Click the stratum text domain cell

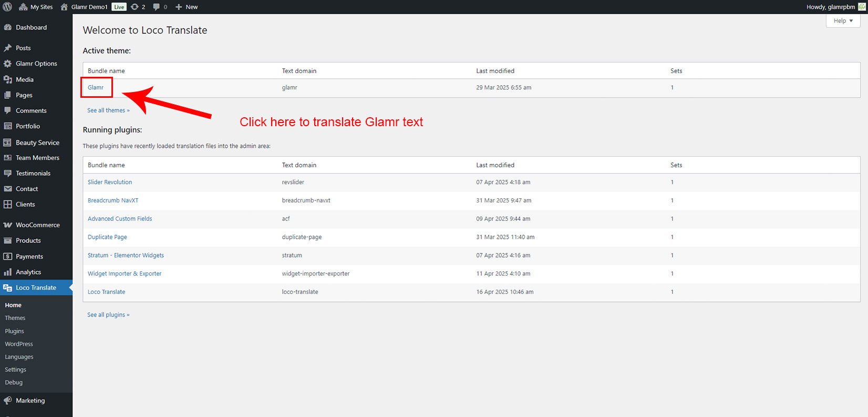pos(292,256)
